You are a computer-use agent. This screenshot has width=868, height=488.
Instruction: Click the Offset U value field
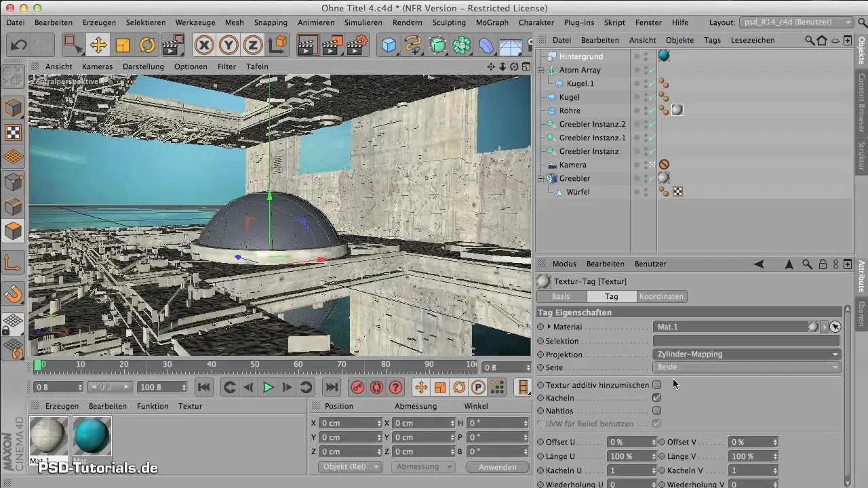pos(631,442)
